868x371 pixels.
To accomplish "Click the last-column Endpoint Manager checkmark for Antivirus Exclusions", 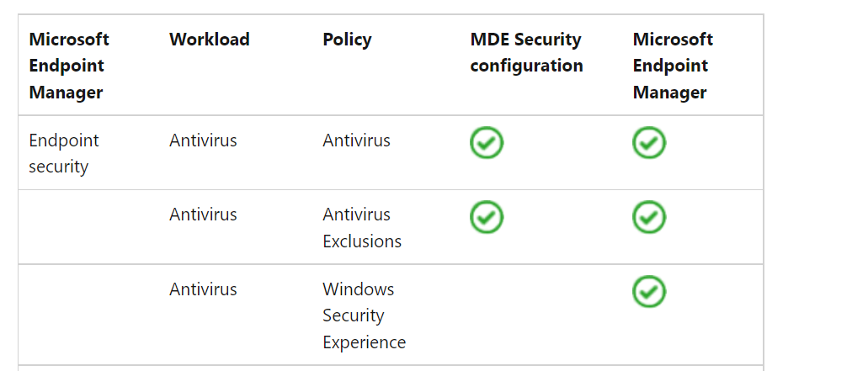I will tap(649, 216).
